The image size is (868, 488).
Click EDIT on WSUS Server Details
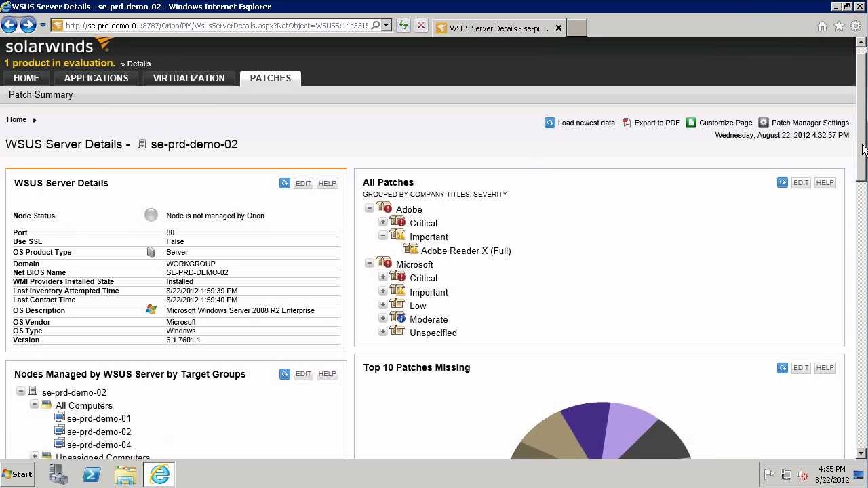(x=303, y=183)
